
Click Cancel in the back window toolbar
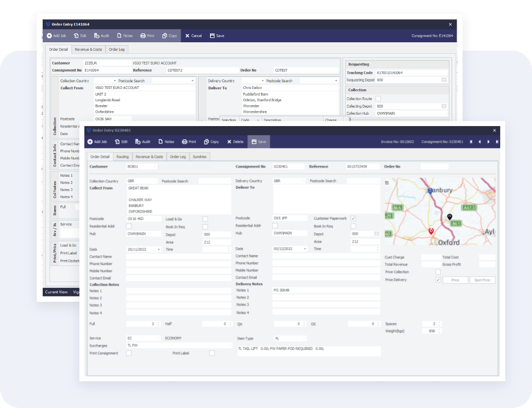(x=194, y=36)
